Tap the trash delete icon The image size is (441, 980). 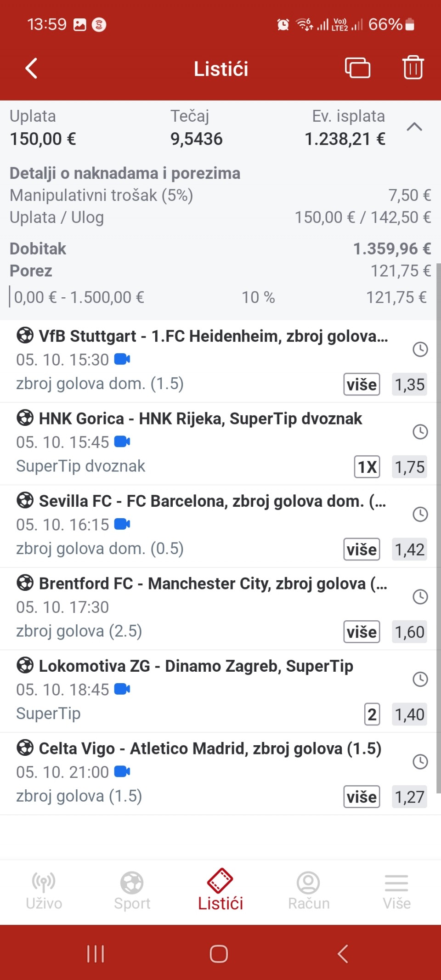(x=413, y=68)
